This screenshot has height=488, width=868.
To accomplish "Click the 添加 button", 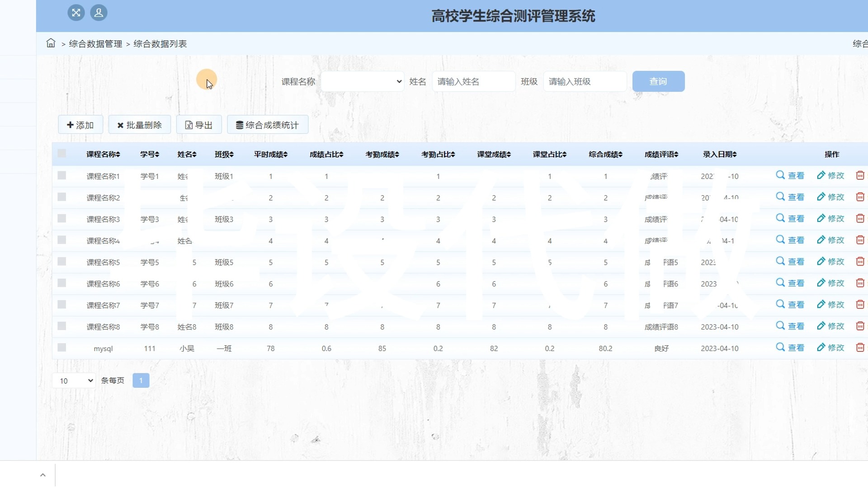I will pos(80,125).
